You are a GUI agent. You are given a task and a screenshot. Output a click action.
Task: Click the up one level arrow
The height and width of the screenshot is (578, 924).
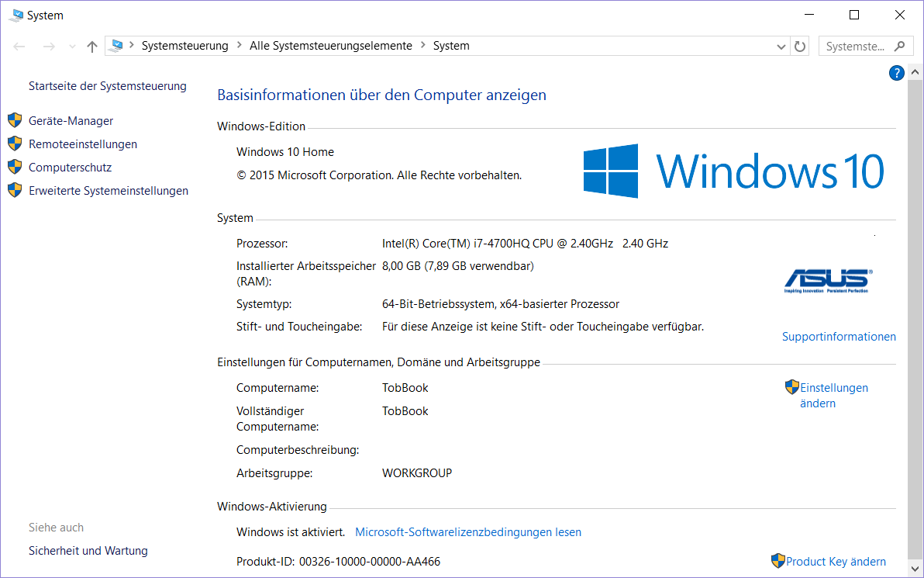click(92, 47)
